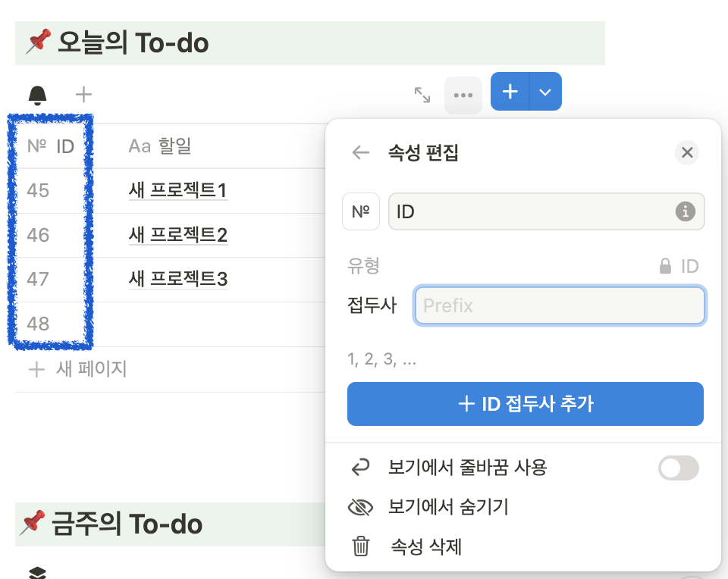
Task: Click the Prefix input field
Action: click(x=559, y=305)
